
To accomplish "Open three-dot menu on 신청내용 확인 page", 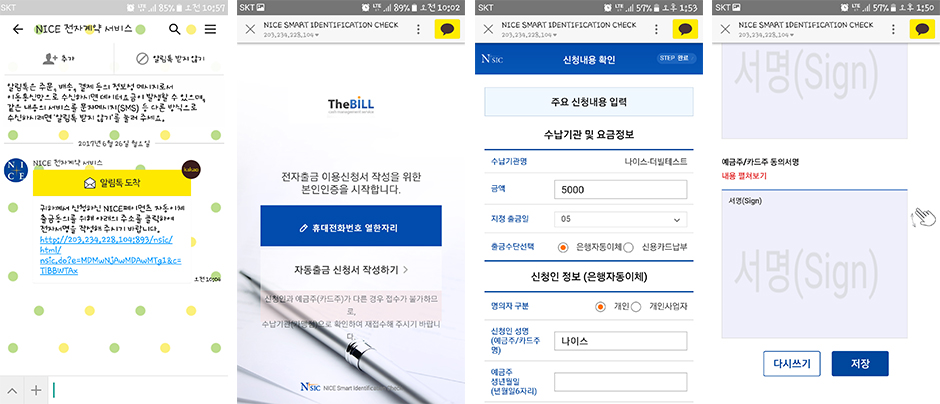I will (x=656, y=29).
